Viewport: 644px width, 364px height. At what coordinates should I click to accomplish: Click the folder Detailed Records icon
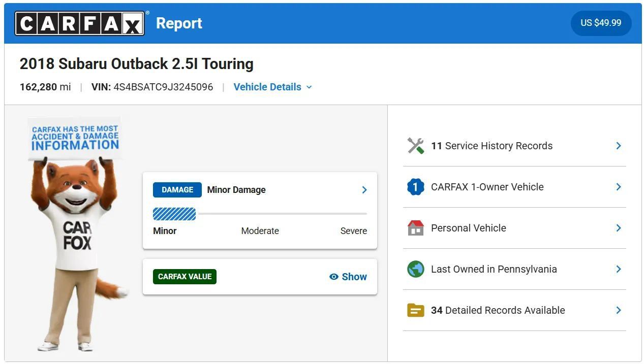coord(415,310)
